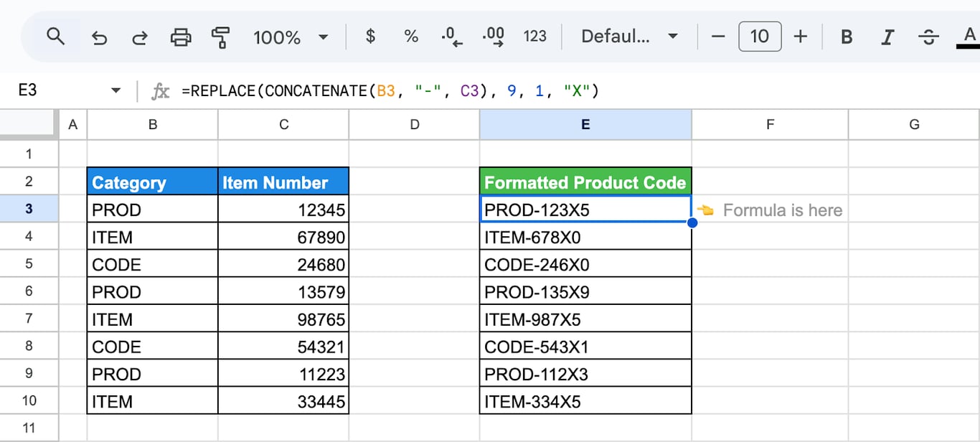Select row 3 header
Image resolution: width=980 pixels, height=442 pixels.
(29, 209)
